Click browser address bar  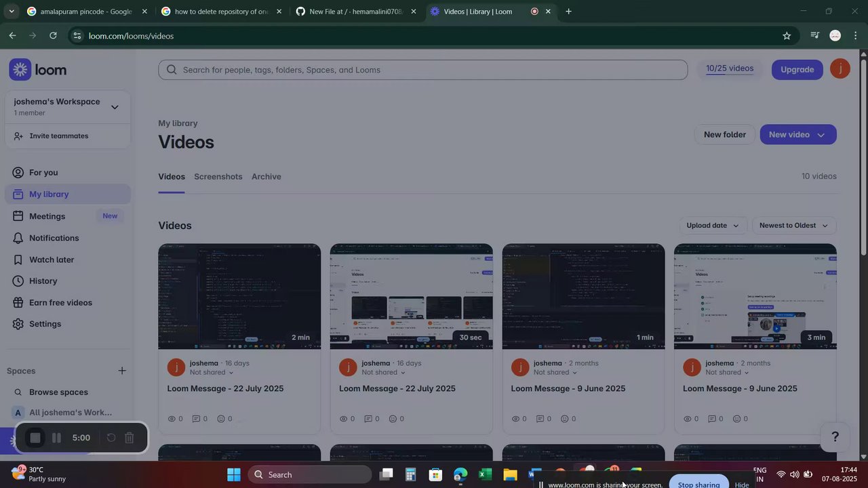(434, 36)
